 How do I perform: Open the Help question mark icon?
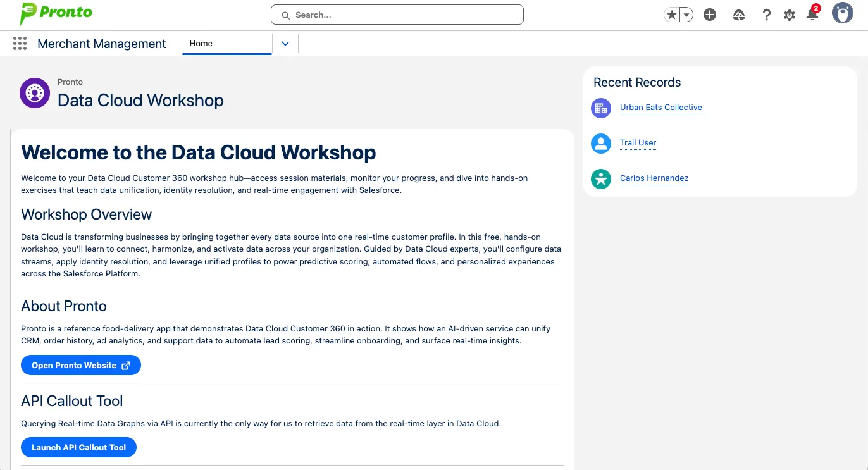pyautogui.click(x=766, y=15)
